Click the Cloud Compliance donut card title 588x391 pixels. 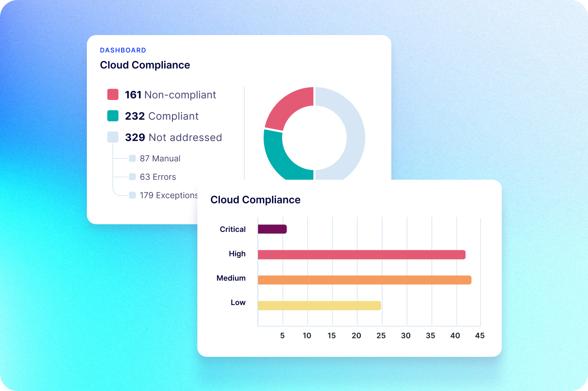pos(145,65)
